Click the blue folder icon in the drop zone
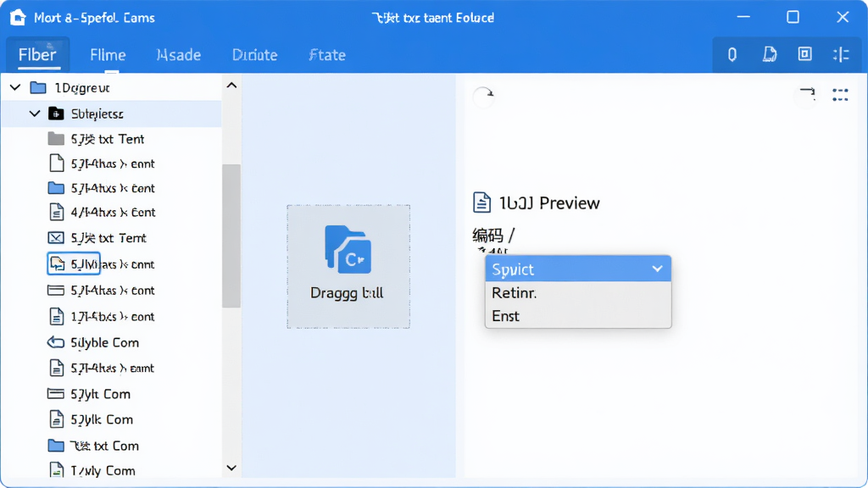Image resolution: width=868 pixels, height=488 pixels. tap(348, 249)
